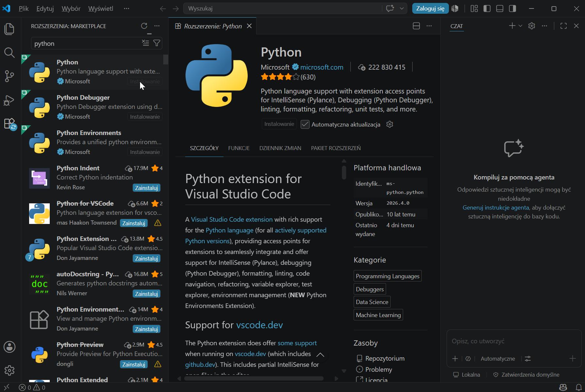Open the Plik menu
585x392 pixels.
coord(24,9)
